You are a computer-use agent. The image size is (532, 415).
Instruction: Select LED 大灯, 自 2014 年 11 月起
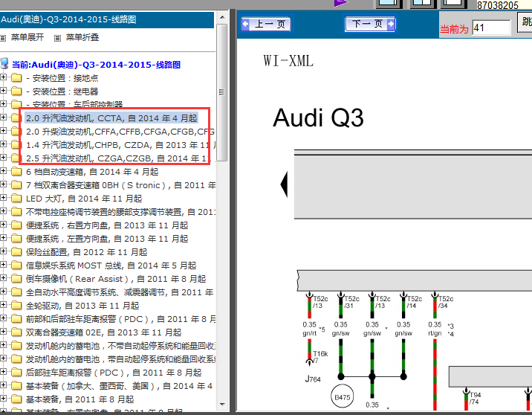[x=84, y=199]
